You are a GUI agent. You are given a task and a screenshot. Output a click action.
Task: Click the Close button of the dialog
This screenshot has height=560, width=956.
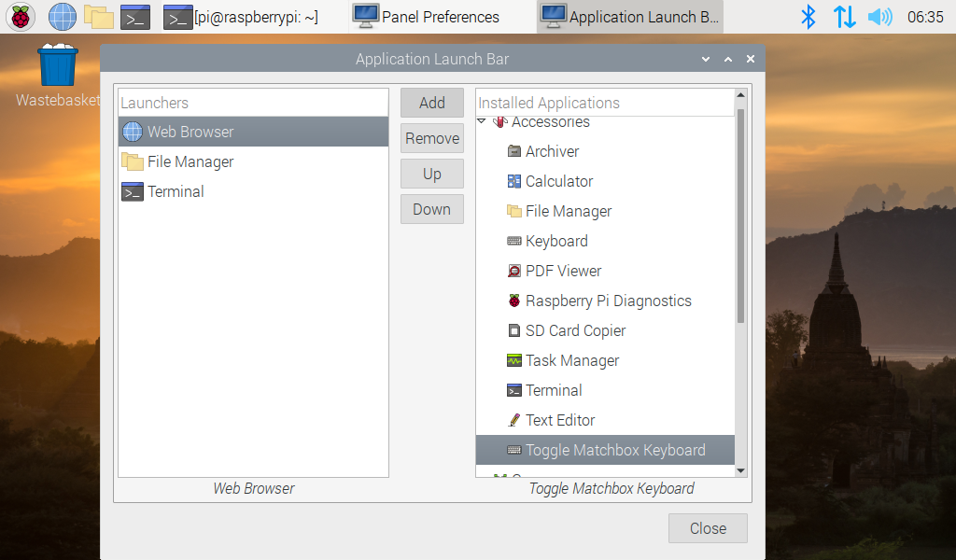(x=707, y=528)
